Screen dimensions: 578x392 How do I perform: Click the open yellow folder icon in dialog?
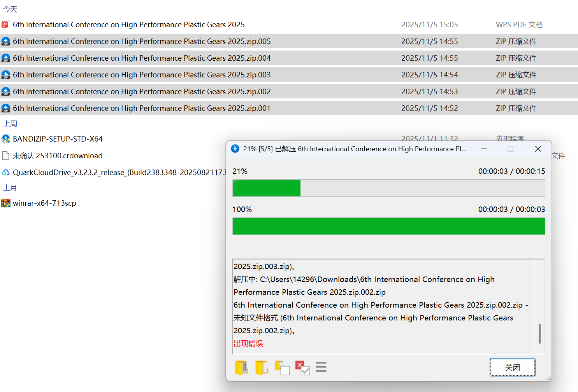click(x=262, y=367)
